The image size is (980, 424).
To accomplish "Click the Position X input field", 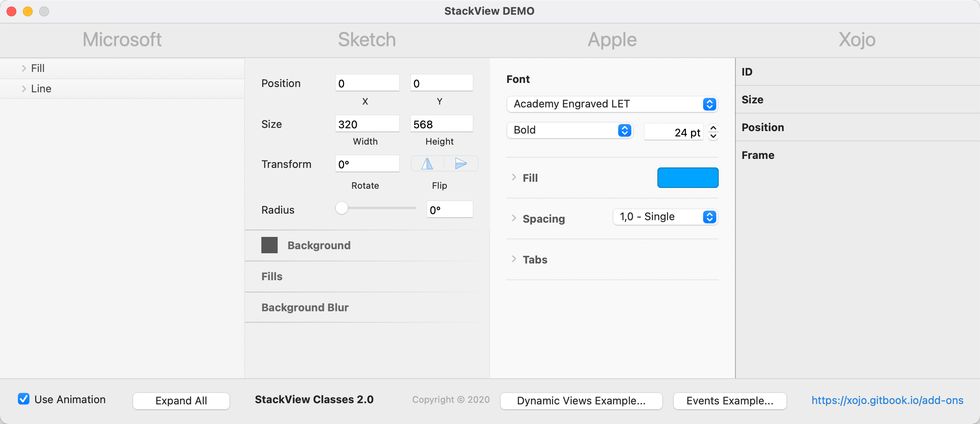I will [x=367, y=83].
